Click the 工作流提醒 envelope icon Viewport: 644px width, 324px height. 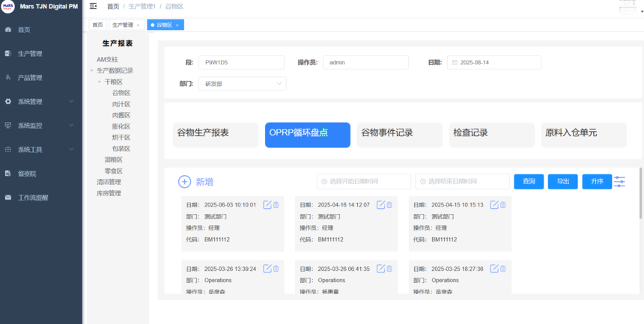tap(7, 198)
